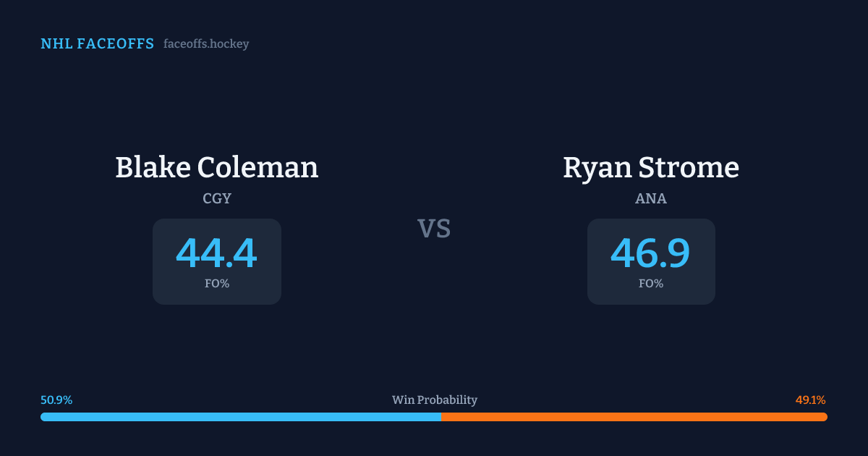Click the FO% label under 46.9
The image size is (868, 456).
coord(651,284)
